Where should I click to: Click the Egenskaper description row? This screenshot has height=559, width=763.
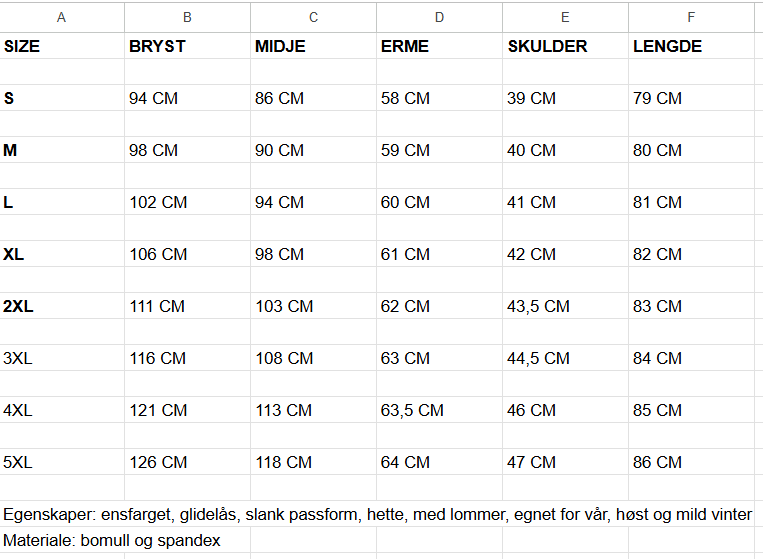click(377, 514)
